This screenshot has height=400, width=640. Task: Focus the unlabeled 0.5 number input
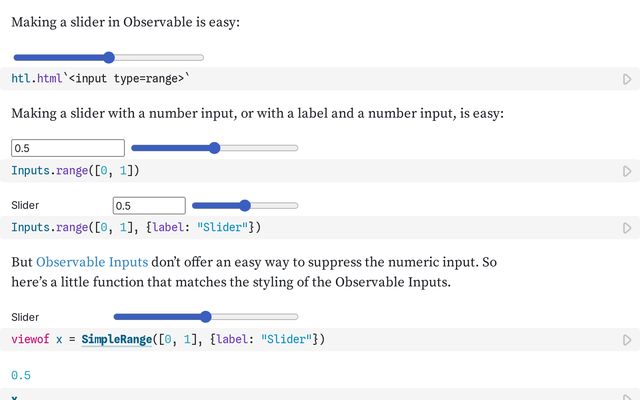coord(67,148)
